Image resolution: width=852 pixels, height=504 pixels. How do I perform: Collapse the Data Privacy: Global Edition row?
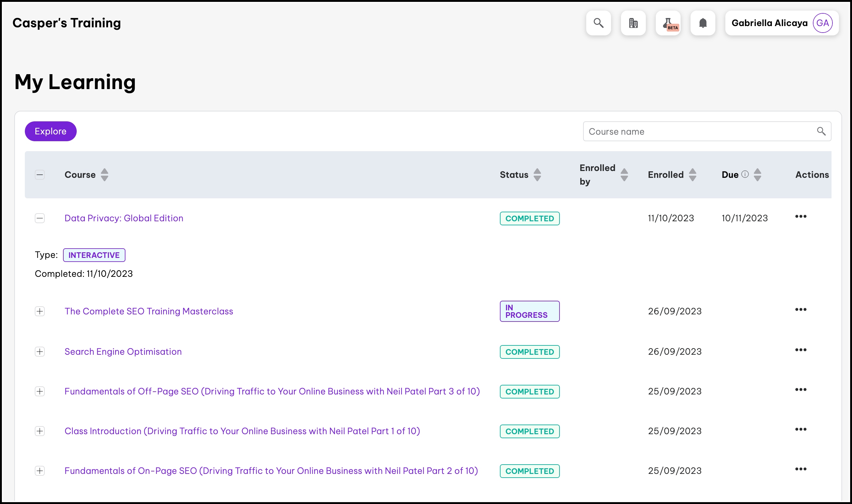40,218
